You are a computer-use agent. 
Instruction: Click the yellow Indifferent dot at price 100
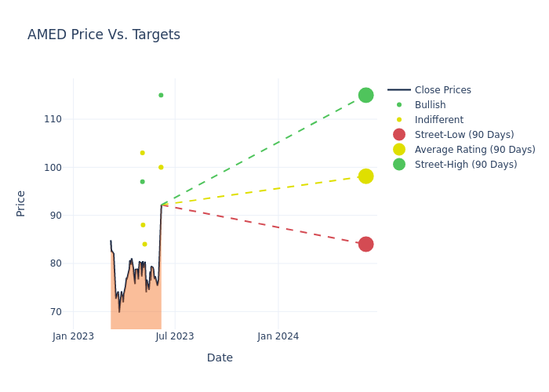161,167
